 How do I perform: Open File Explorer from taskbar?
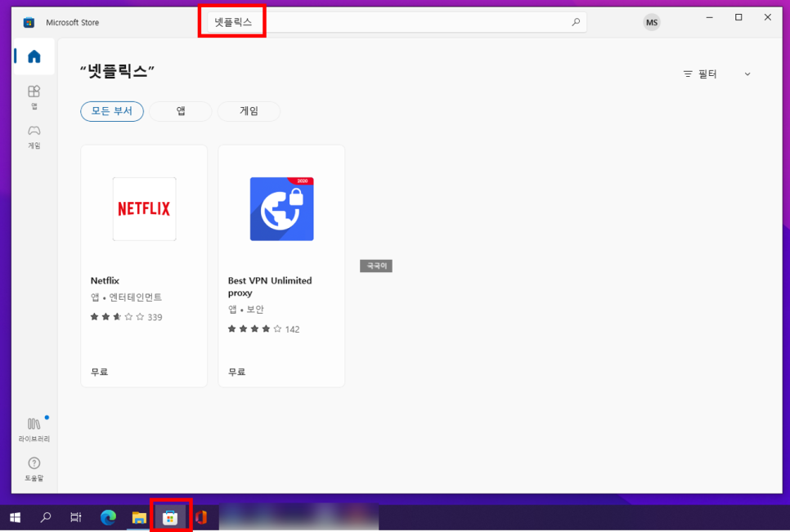coord(139,517)
